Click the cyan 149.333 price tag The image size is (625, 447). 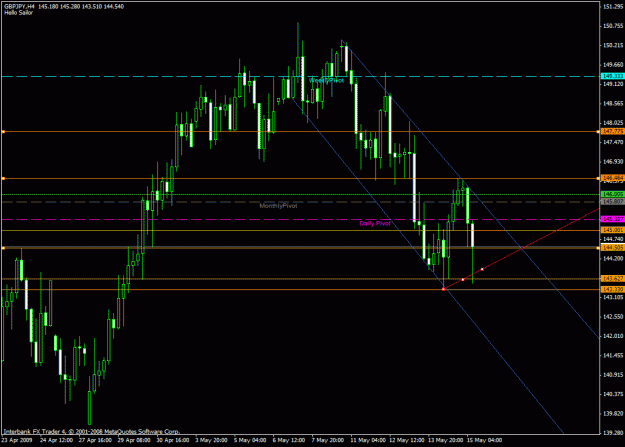(613, 76)
